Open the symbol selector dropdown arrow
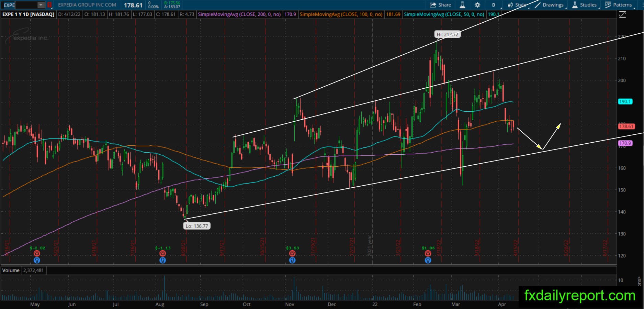Screen dimensions: 644x309 [41, 5]
